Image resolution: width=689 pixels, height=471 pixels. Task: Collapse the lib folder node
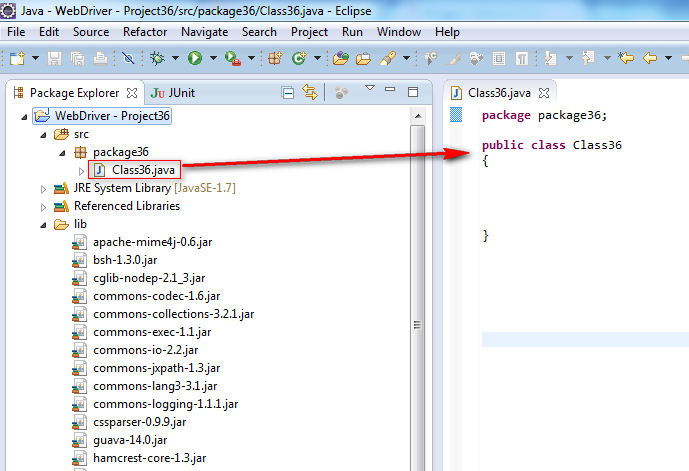pos(43,225)
